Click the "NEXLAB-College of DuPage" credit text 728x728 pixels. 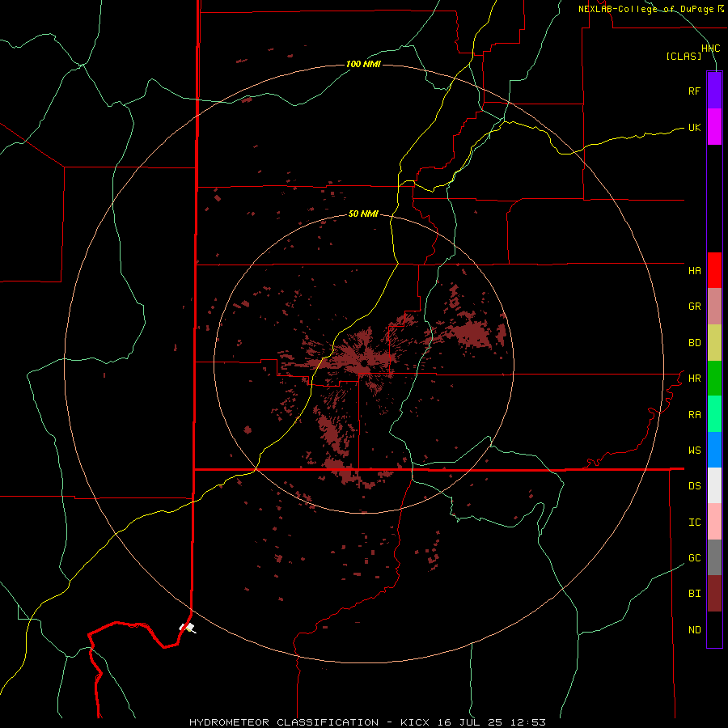tap(645, 9)
